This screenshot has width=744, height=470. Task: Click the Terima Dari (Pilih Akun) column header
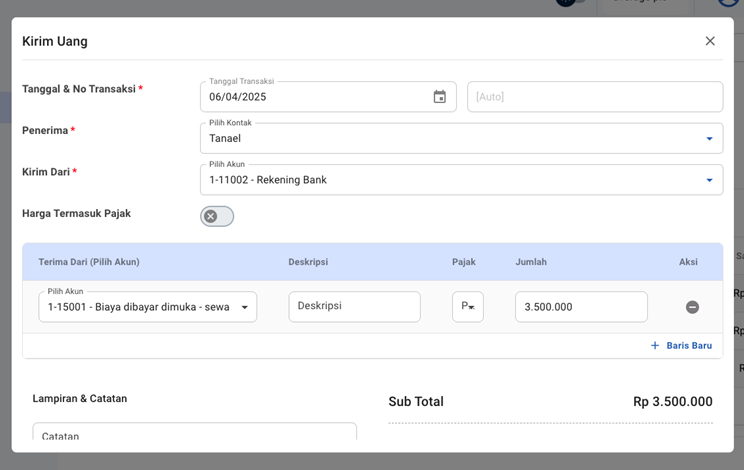(x=89, y=262)
